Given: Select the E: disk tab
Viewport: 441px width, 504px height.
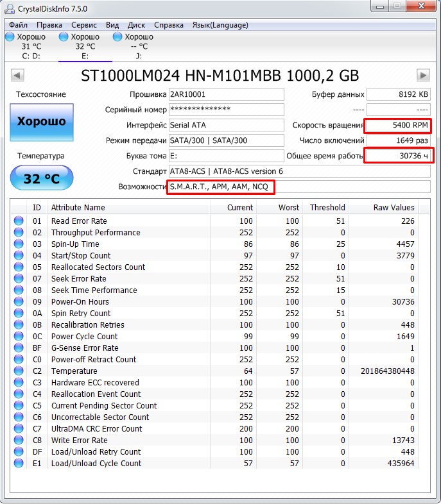Looking at the screenshot, I should [85, 46].
